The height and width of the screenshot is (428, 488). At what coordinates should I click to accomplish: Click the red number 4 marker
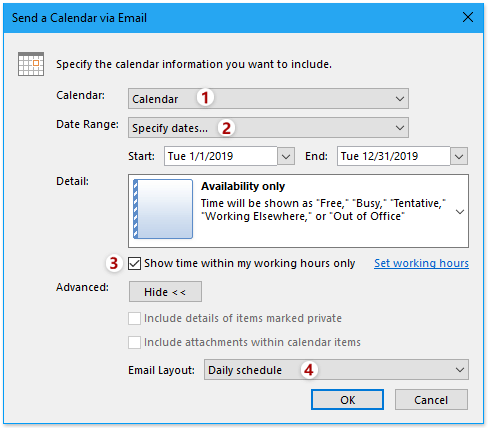309,370
